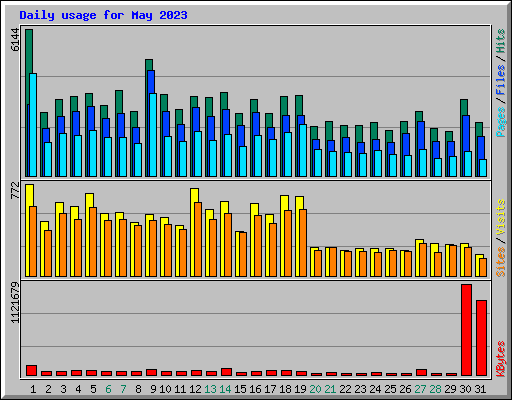Click the orange Sites bar for day 5
Image resolution: width=512 pixels, height=400 pixels.
93,242
